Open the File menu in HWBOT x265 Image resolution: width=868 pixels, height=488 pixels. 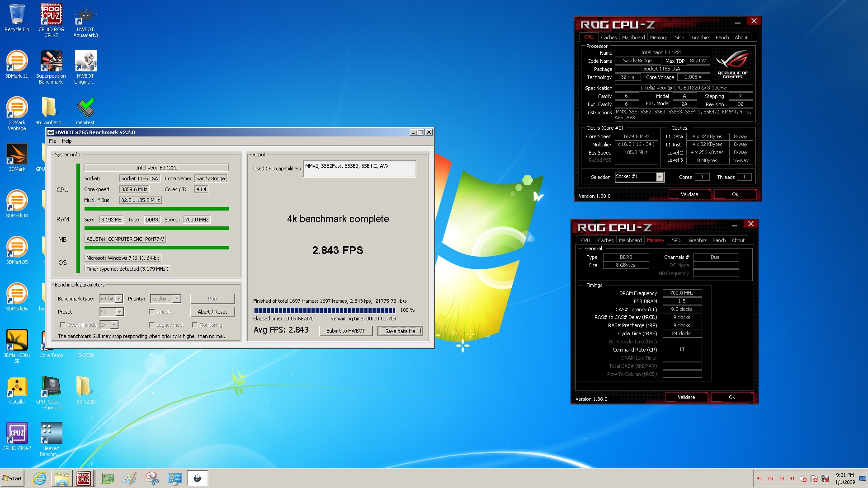coord(52,141)
